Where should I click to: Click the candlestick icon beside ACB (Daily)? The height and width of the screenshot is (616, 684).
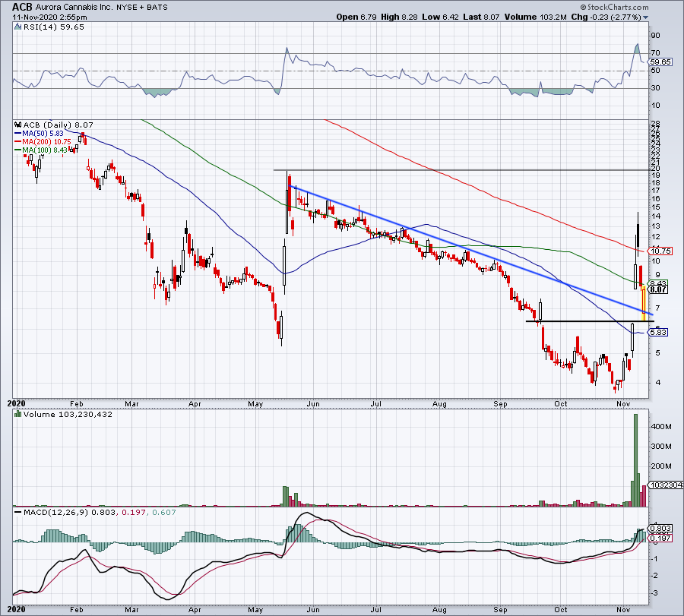[x=18, y=125]
